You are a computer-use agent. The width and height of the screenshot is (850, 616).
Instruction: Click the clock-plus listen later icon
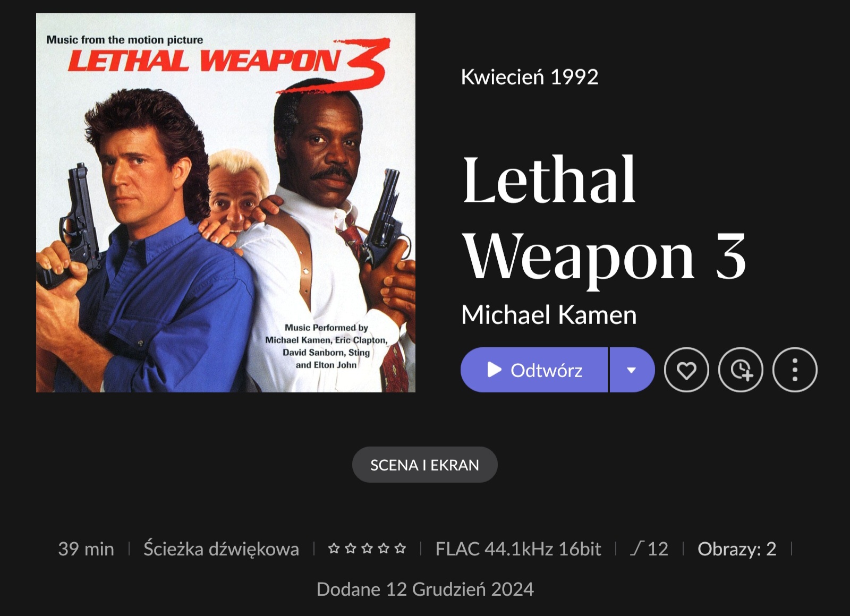(741, 370)
